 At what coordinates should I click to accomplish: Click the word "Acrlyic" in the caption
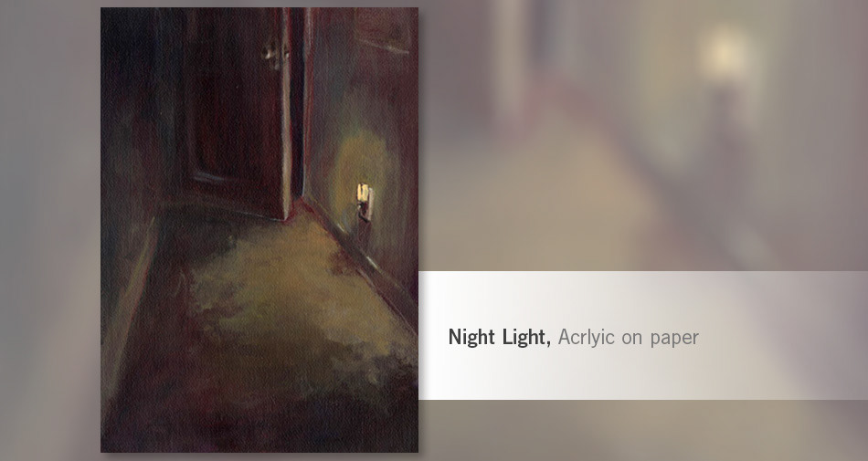(x=587, y=337)
